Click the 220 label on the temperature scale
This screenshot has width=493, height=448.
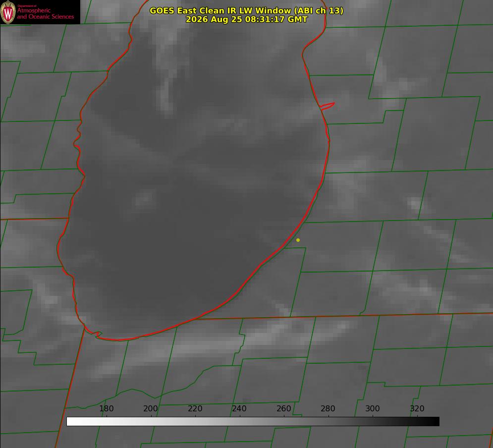pyautogui.click(x=195, y=409)
